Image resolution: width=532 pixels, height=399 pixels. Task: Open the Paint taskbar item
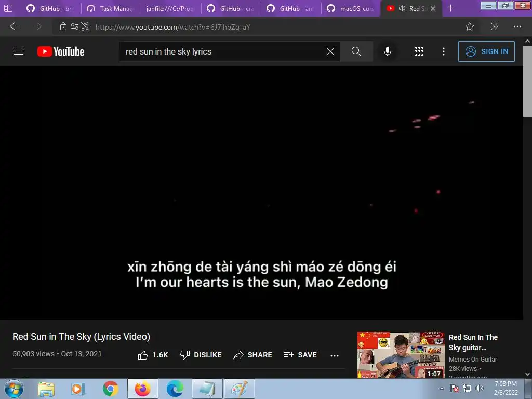click(239, 389)
